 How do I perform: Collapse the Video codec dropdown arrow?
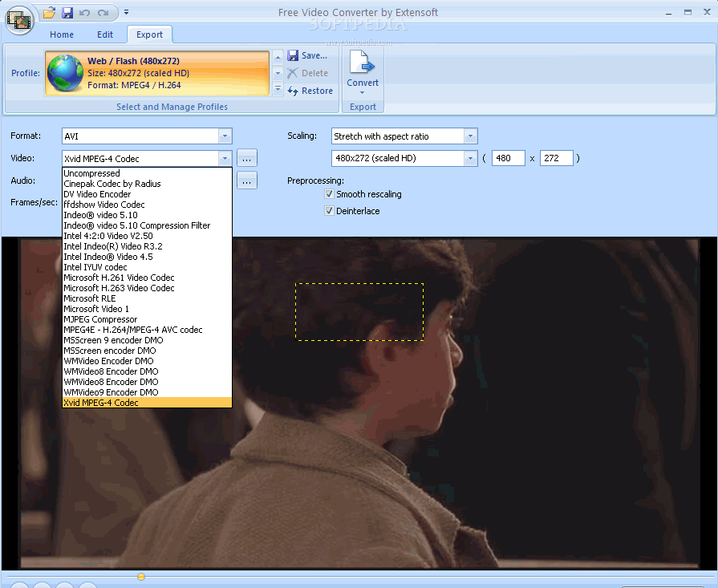point(225,159)
